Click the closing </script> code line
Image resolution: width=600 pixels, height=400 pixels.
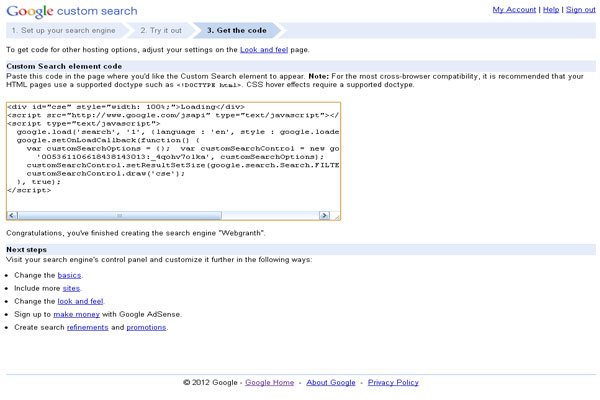point(29,190)
